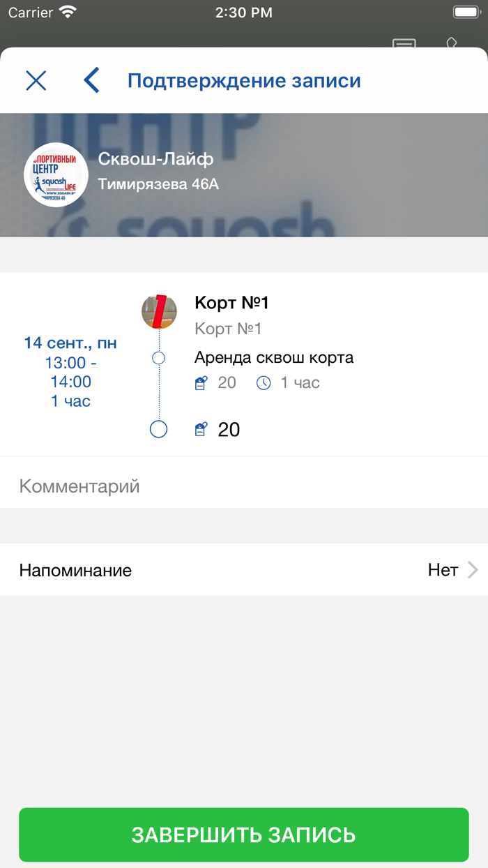Tap the Корт №1 round court picture
The width and height of the screenshot is (488, 868).
tap(159, 311)
